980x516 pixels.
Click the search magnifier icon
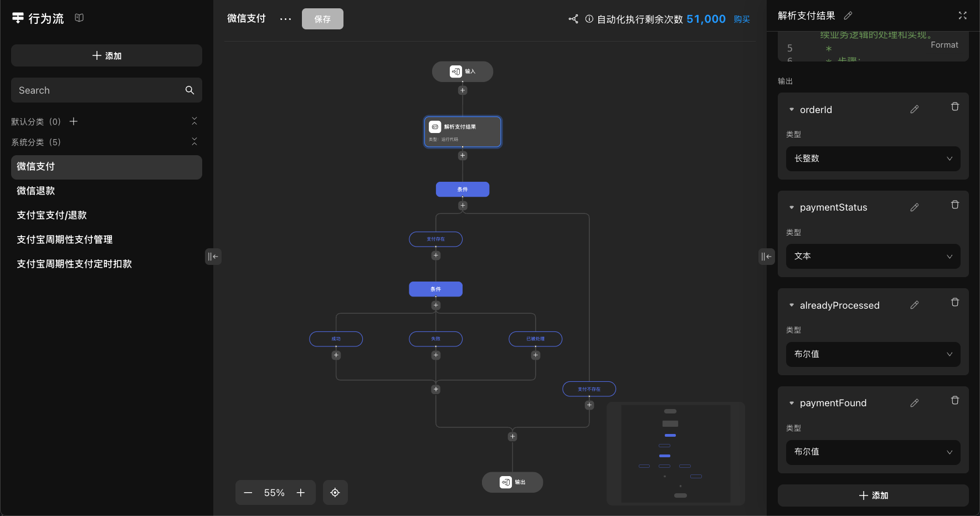(x=189, y=90)
